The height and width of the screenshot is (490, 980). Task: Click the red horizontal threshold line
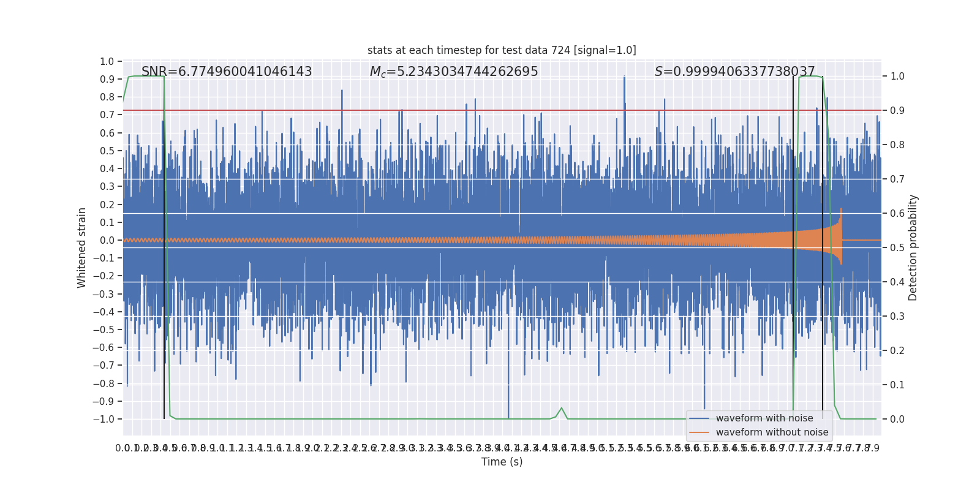[502, 111]
